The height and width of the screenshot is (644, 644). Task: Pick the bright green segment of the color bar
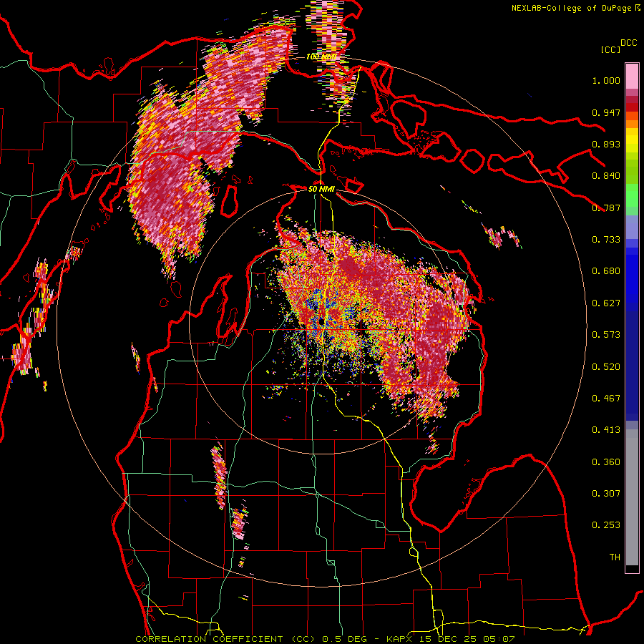click(x=632, y=195)
